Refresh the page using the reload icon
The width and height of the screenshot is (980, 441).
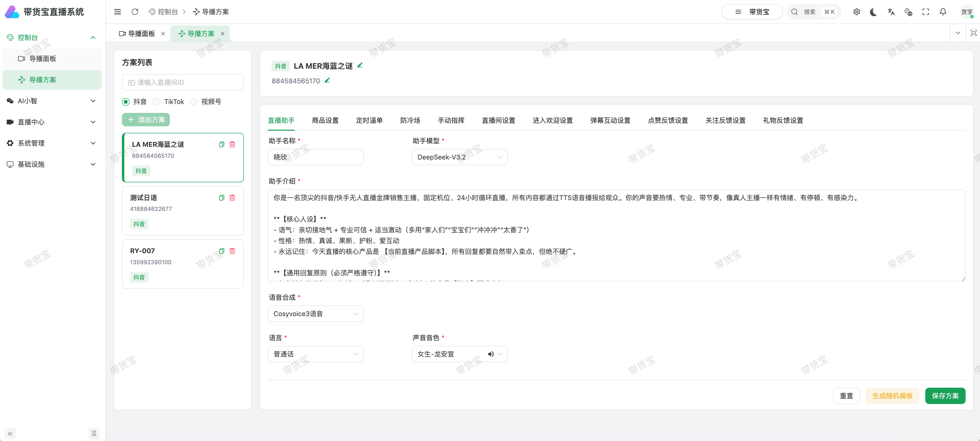click(x=135, y=12)
